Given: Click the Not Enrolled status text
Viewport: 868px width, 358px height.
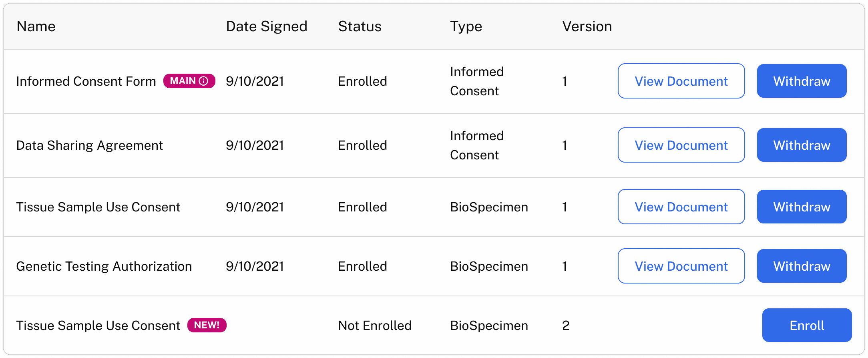Looking at the screenshot, I should tap(375, 325).
